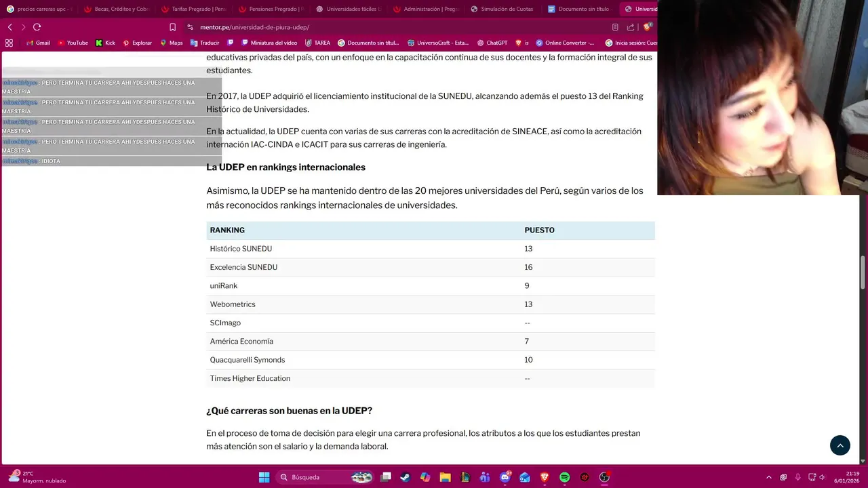Screen dimensions: 868x488
Task: Select the Histórico SUNEDU table row
Action: tap(431, 249)
